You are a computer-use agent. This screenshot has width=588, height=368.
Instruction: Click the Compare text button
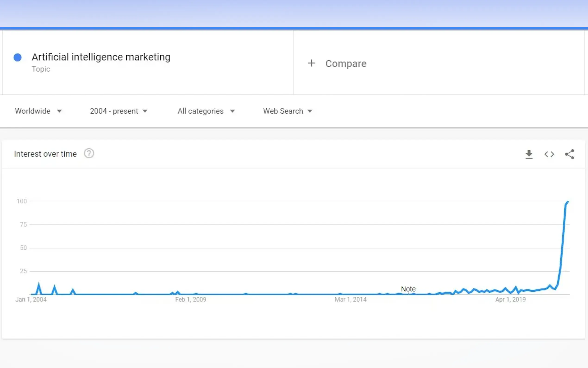click(x=346, y=64)
